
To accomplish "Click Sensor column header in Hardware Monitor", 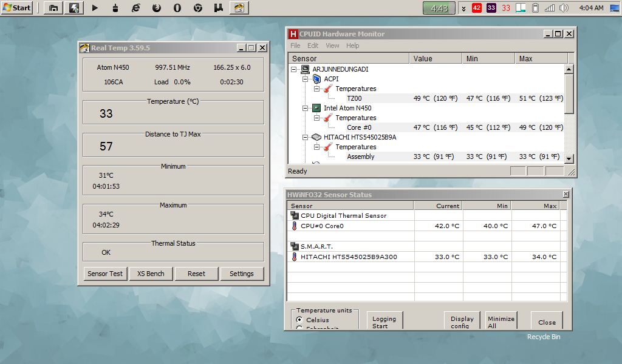I will click(349, 59).
